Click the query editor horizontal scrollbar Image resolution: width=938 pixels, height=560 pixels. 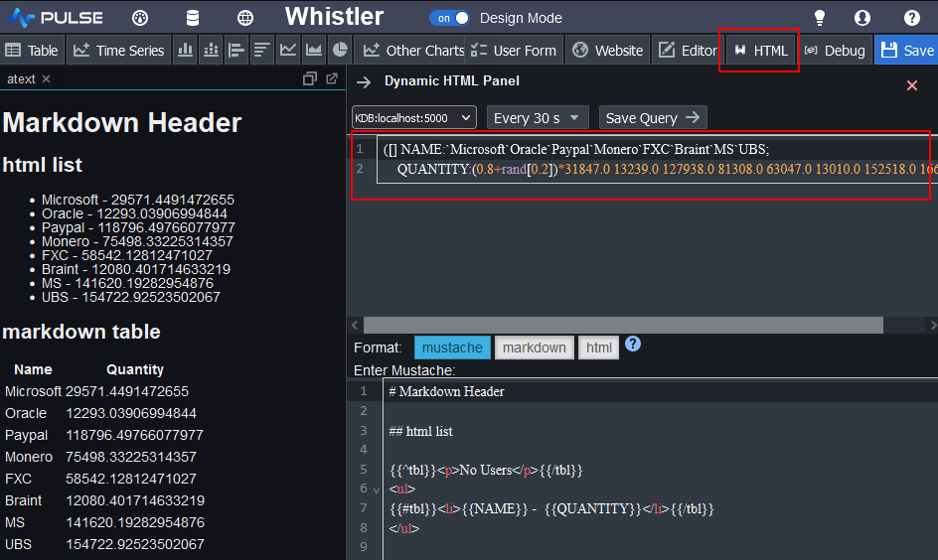623,325
